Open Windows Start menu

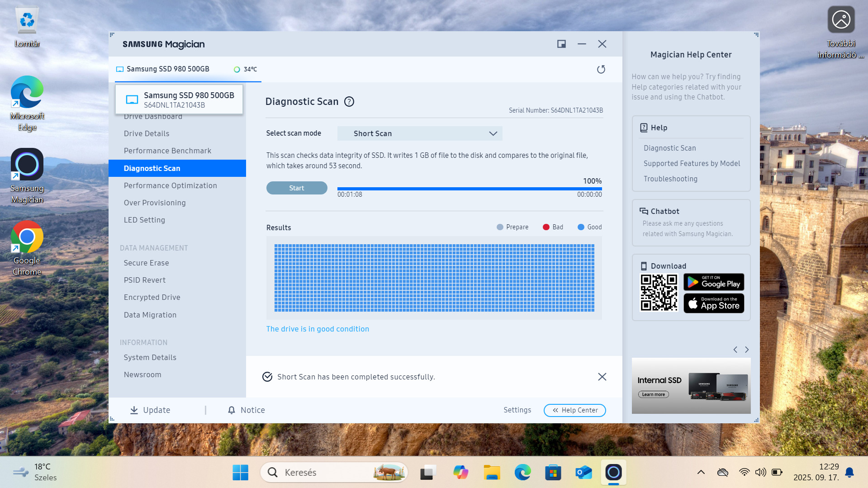(x=240, y=473)
